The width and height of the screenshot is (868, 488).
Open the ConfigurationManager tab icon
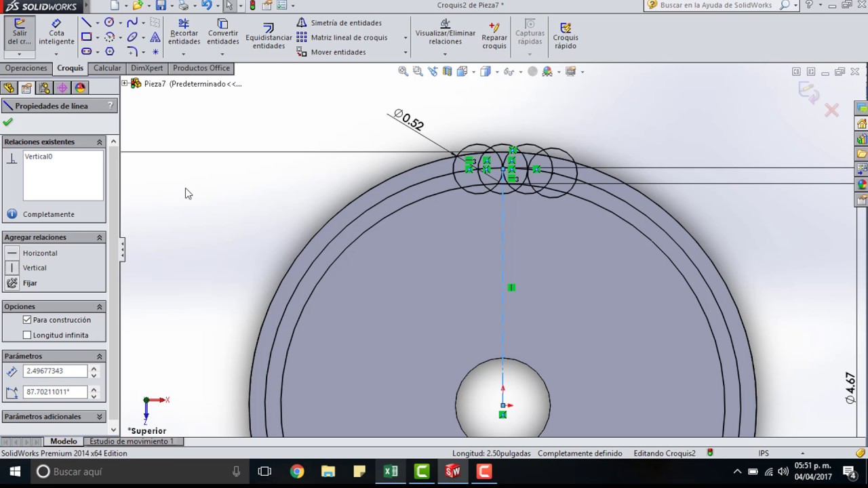(45, 87)
